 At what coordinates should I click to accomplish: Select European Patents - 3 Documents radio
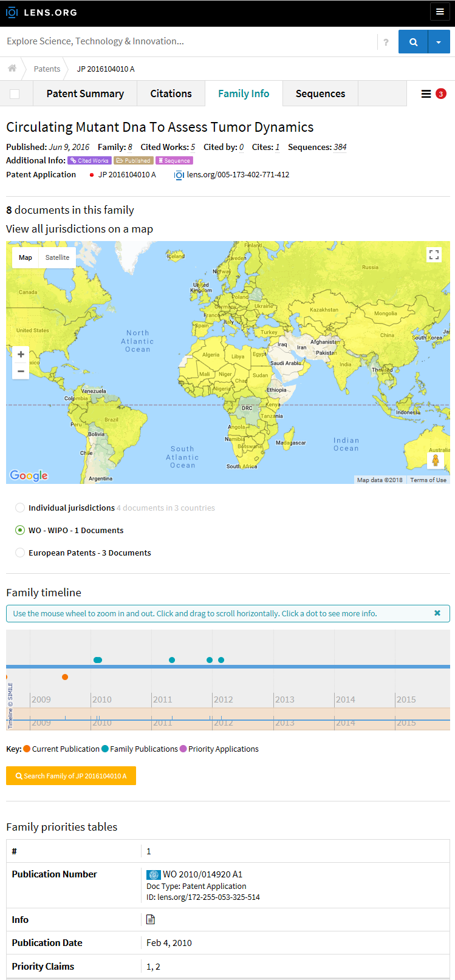[20, 553]
